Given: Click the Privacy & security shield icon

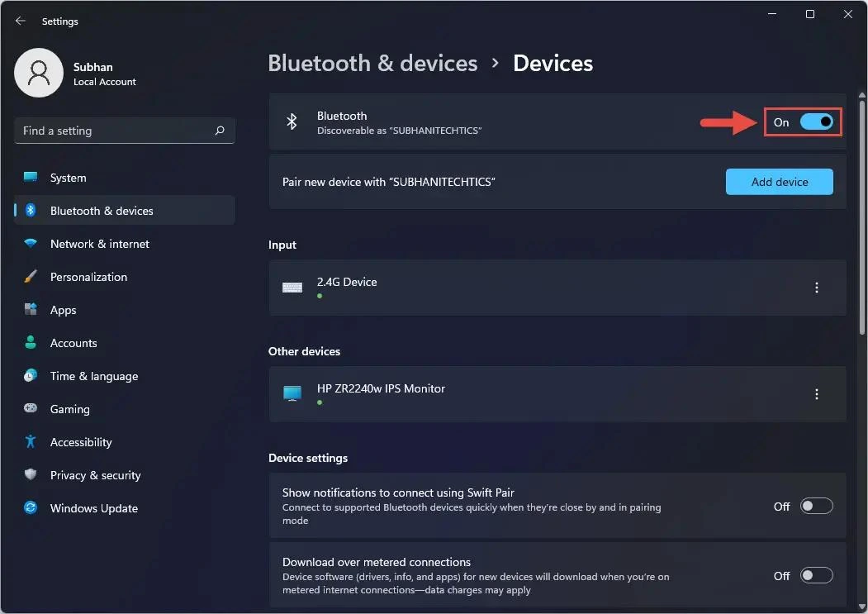Looking at the screenshot, I should 31,474.
